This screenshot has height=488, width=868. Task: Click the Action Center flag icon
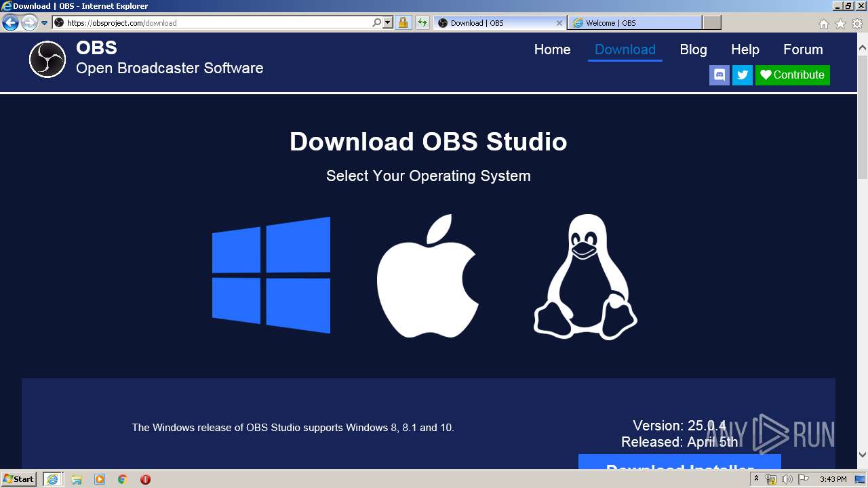(803, 479)
